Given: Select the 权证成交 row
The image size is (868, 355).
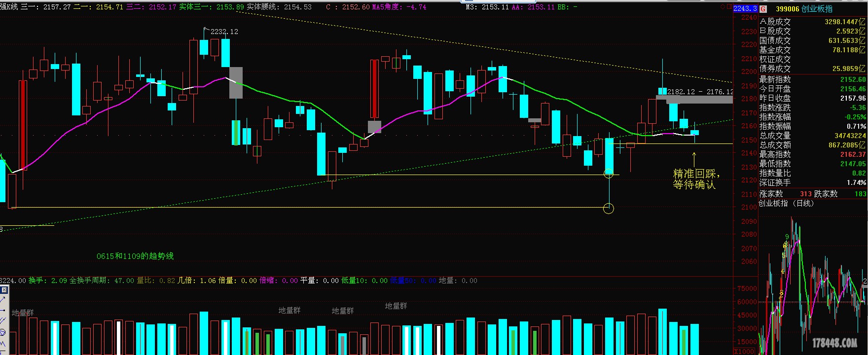Looking at the screenshot, I should [x=813, y=59].
